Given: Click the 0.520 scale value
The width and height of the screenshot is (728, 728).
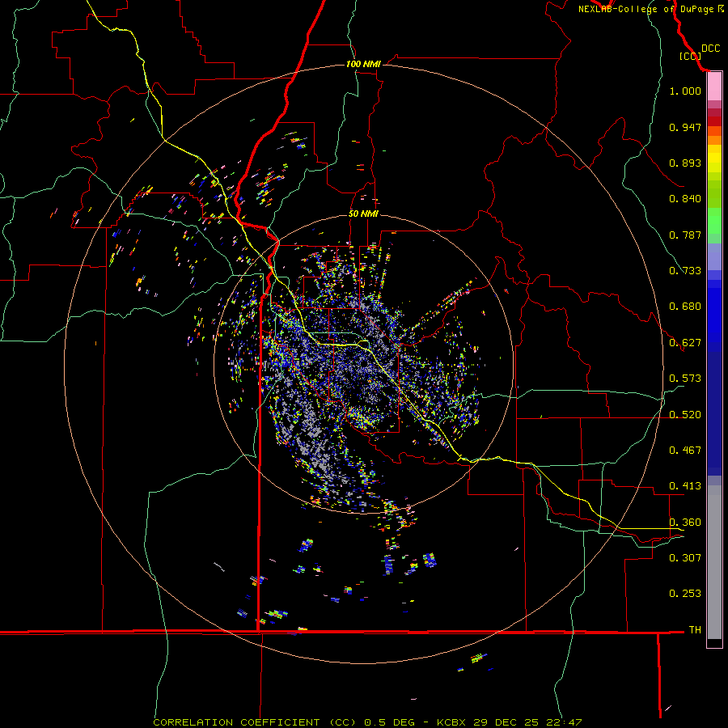Looking at the screenshot, I should point(685,415).
